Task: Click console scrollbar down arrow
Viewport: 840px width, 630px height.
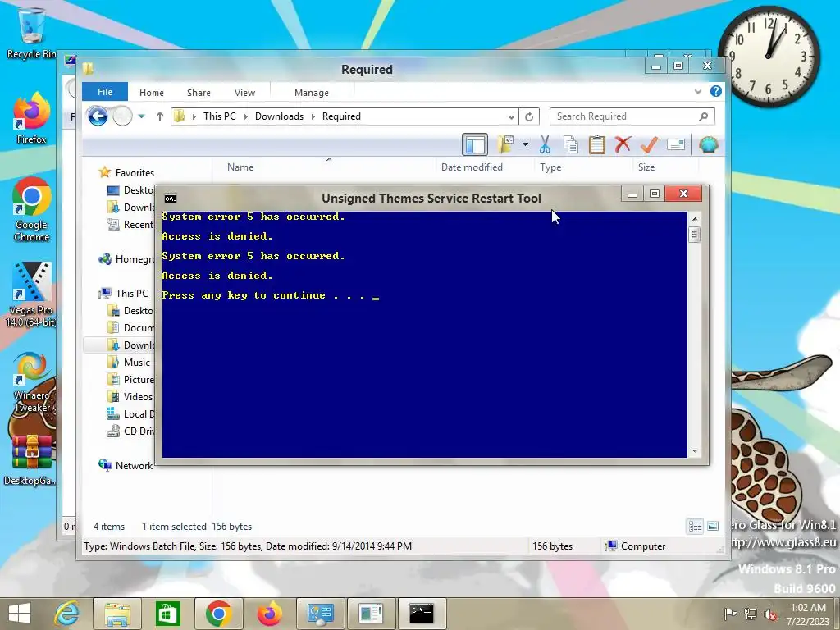Action: pos(695,451)
